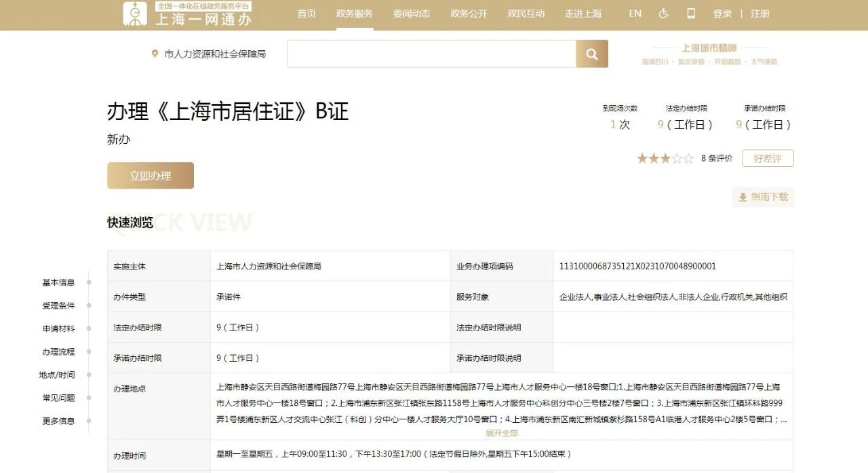Open the 政务服务 navigation tab
The image size is (868, 473).
(x=355, y=14)
